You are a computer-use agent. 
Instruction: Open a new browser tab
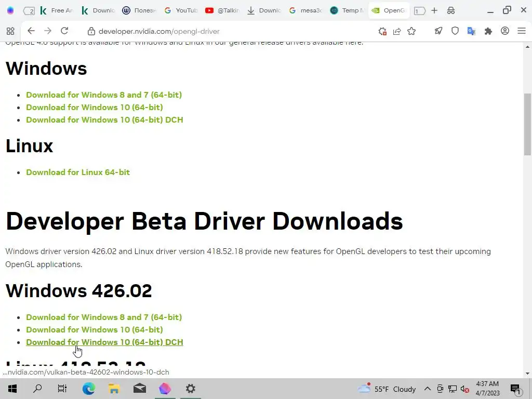click(x=434, y=10)
